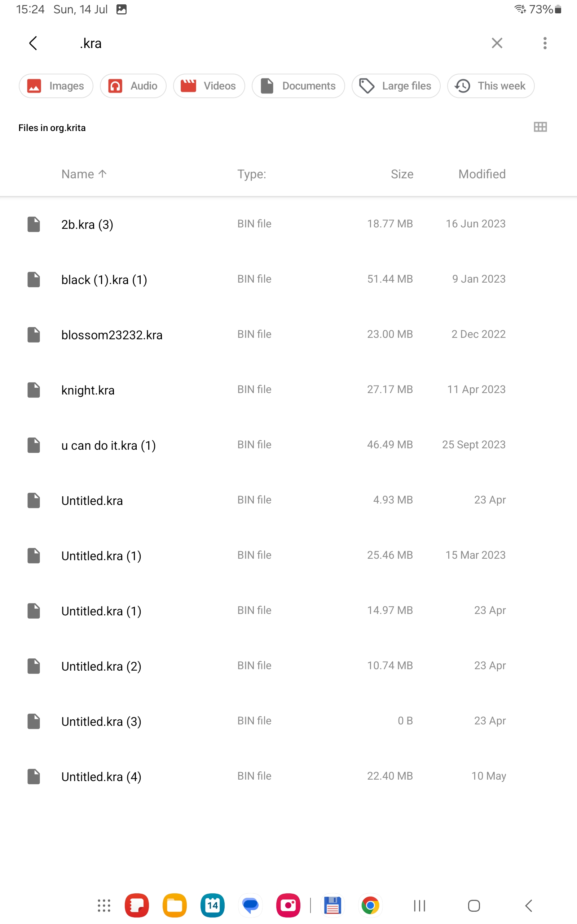
Task: Open blossom23232.kra file
Action: 112,335
